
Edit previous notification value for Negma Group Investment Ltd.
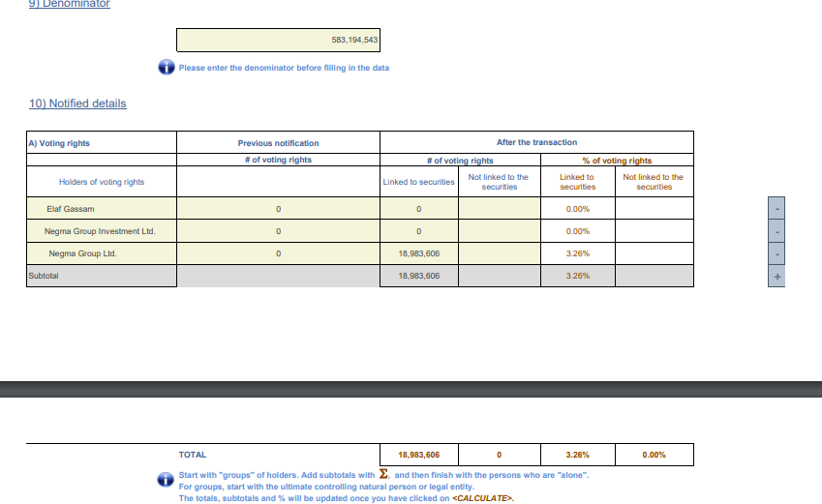279,231
